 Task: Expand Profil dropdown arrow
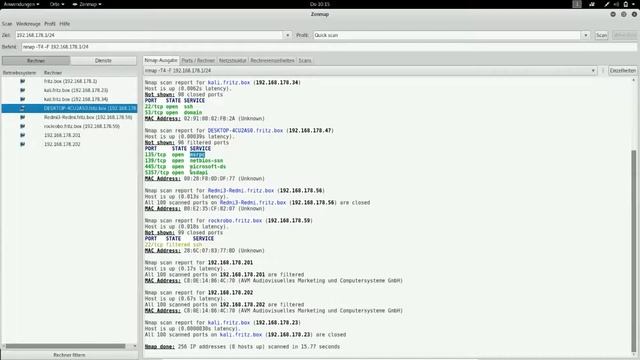point(586,35)
